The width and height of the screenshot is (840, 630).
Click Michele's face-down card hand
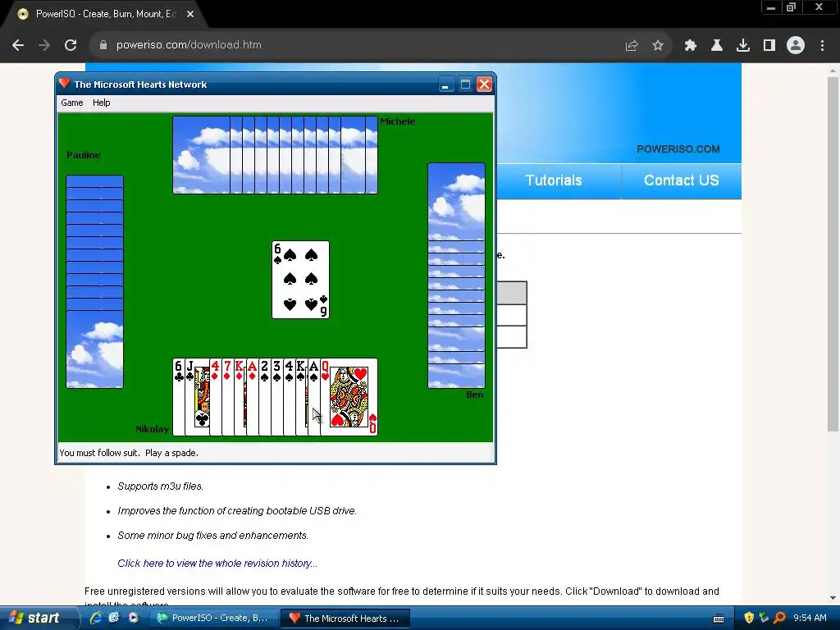(275, 155)
